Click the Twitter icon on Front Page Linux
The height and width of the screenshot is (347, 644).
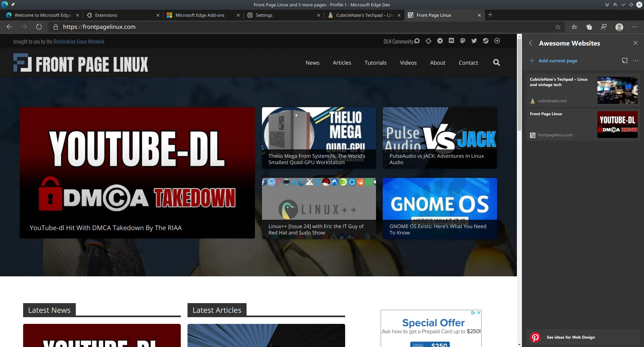click(474, 41)
